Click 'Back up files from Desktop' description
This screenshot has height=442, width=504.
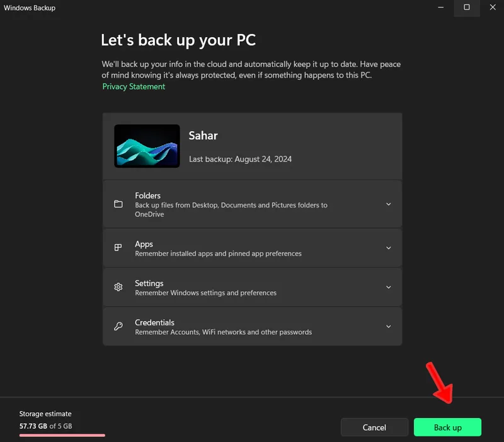(x=231, y=209)
